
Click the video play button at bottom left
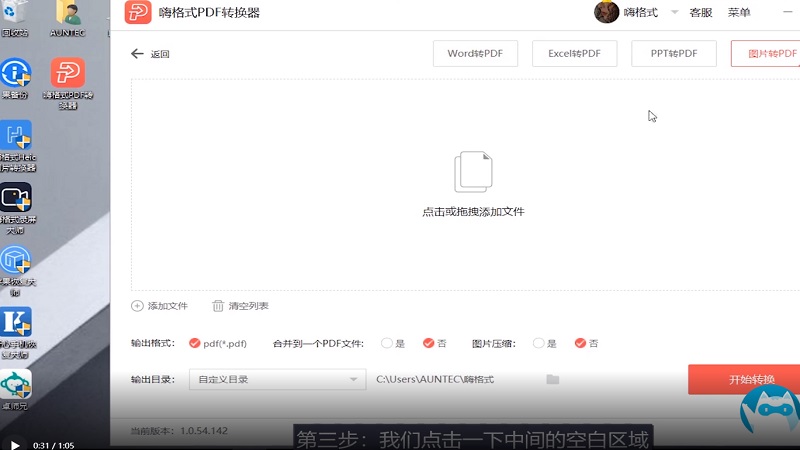tap(14, 445)
